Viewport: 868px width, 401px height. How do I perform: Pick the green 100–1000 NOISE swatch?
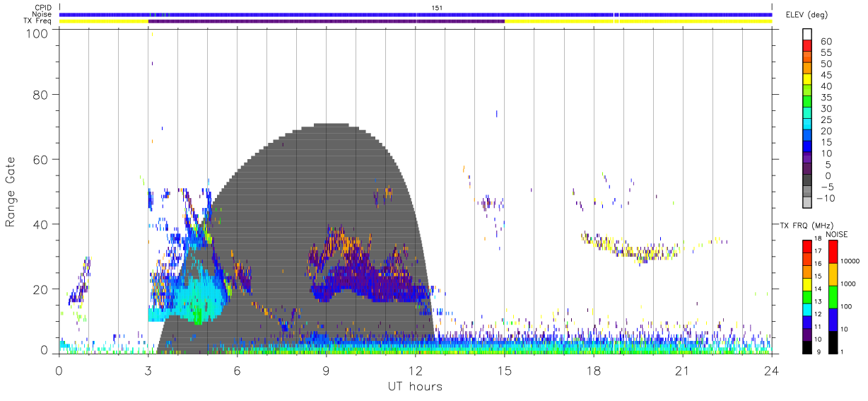[x=833, y=296]
